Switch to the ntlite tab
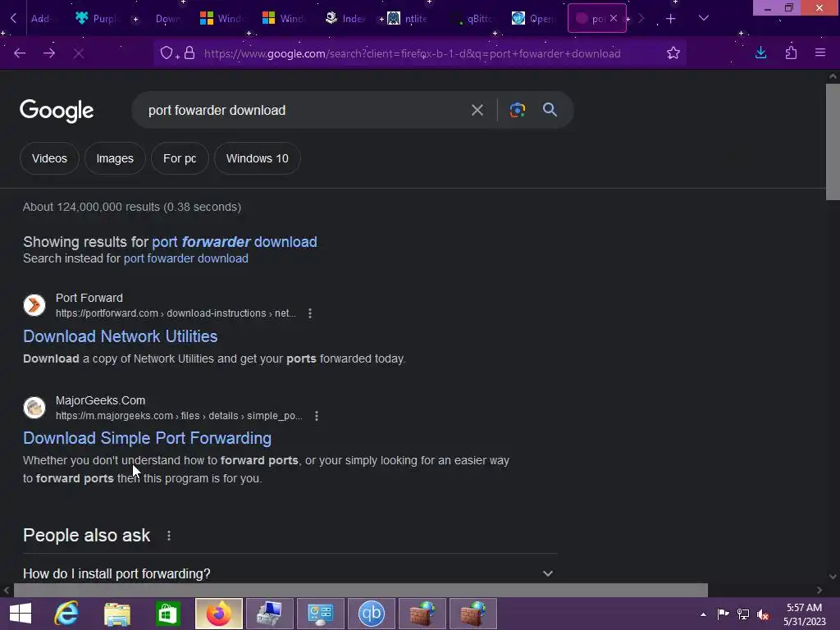 (409, 19)
